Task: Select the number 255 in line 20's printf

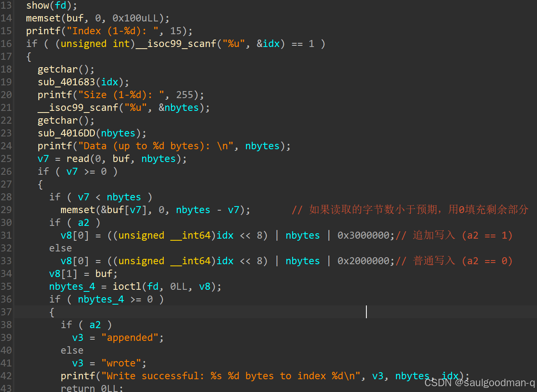Action: coord(185,95)
